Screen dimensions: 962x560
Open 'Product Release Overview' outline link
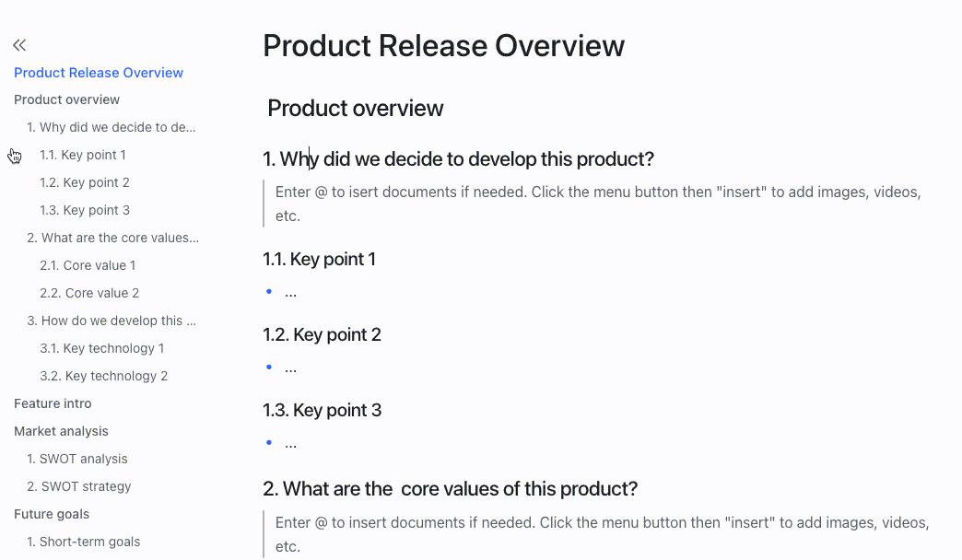pyautogui.click(x=99, y=73)
